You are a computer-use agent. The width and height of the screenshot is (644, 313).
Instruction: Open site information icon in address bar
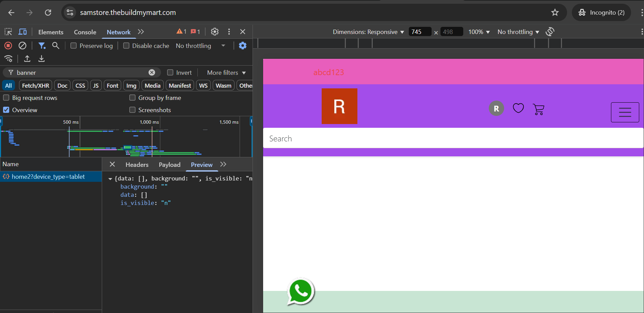[x=70, y=13]
